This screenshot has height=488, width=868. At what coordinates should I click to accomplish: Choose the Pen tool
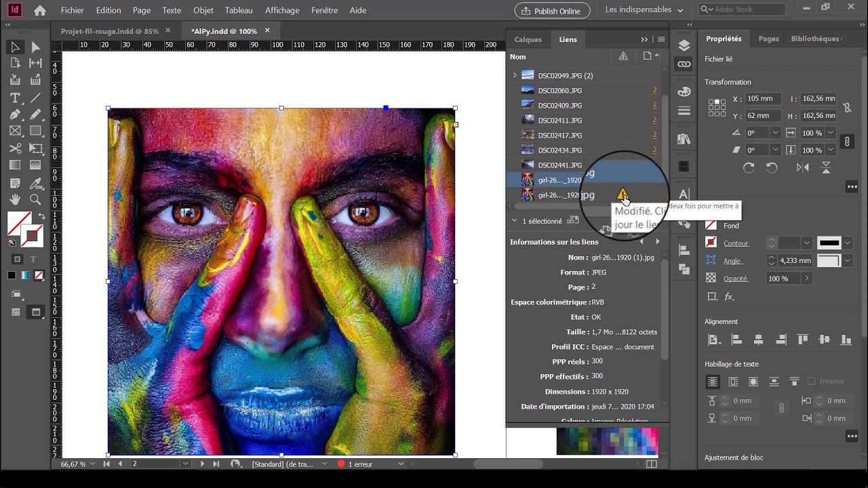[x=15, y=115]
